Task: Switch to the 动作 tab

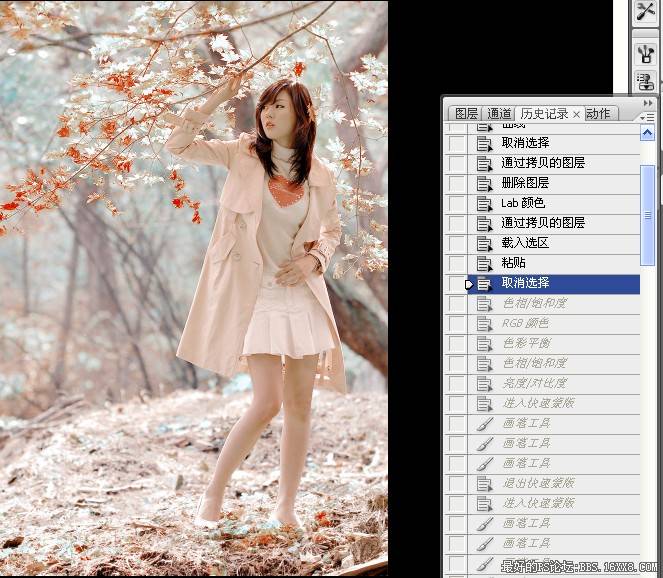Action: (598, 113)
